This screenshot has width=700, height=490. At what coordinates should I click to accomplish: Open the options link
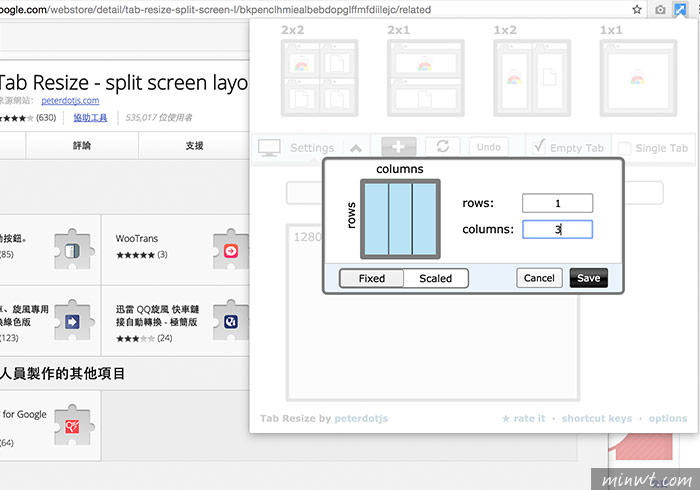[668, 418]
